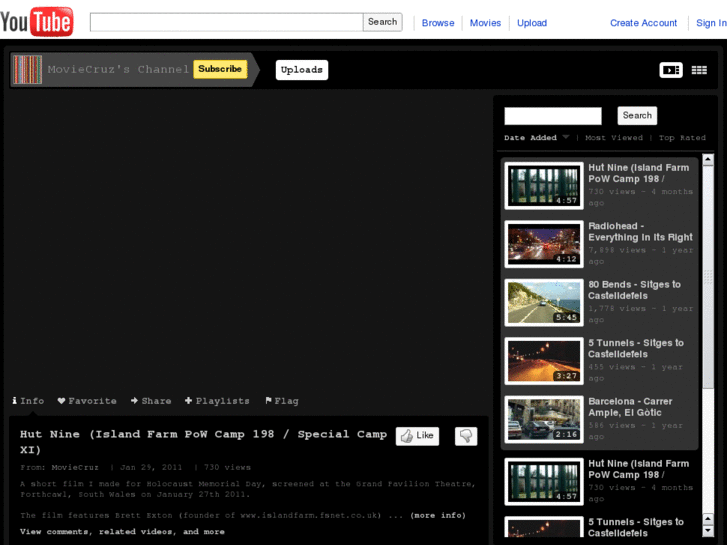
Task: Click MovieCruz's Channel title text
Action: coord(118,70)
